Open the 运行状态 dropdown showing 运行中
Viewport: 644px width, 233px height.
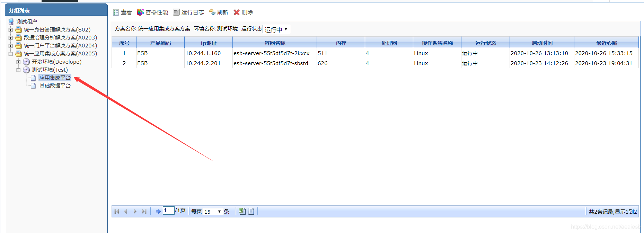click(x=276, y=29)
